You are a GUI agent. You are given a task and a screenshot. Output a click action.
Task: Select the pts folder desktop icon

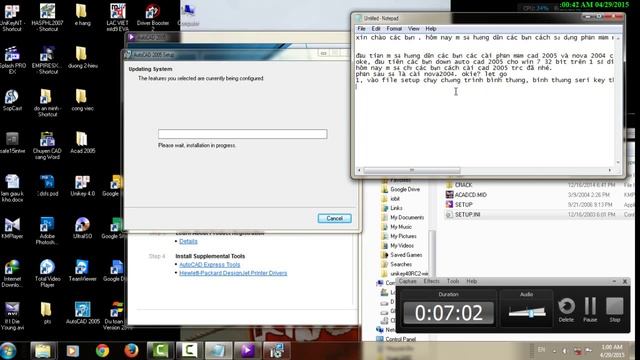[47, 313]
